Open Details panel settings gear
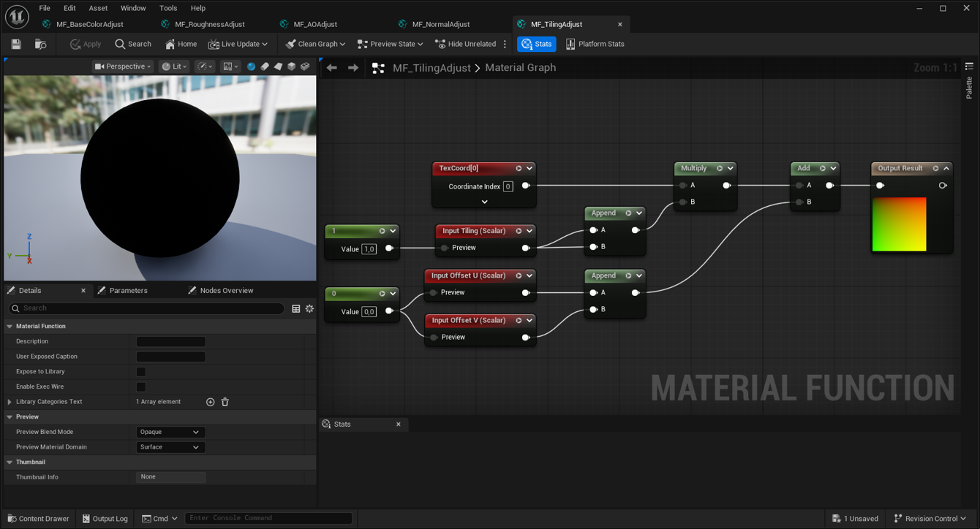This screenshot has width=980, height=529. click(x=309, y=309)
